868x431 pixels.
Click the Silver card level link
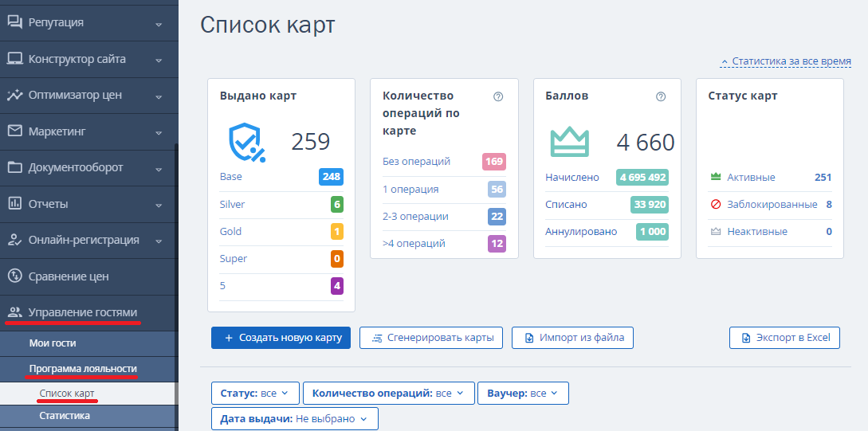tap(233, 204)
